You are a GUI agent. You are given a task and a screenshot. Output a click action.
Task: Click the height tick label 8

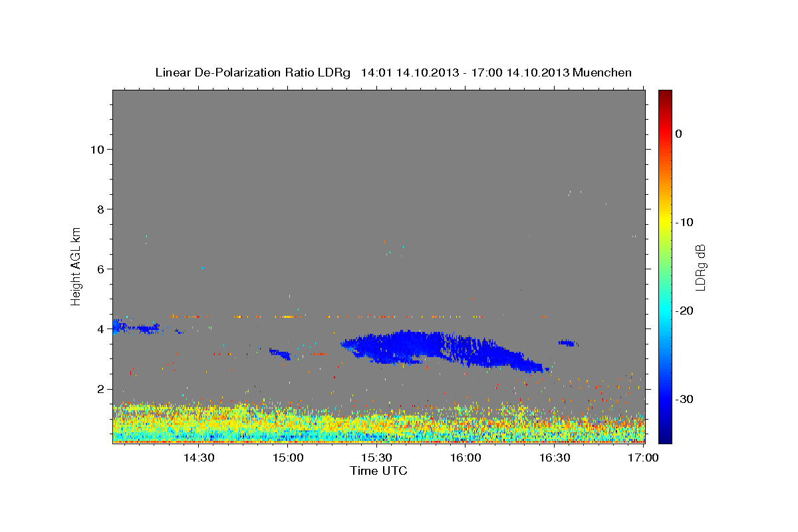pyautogui.click(x=100, y=209)
